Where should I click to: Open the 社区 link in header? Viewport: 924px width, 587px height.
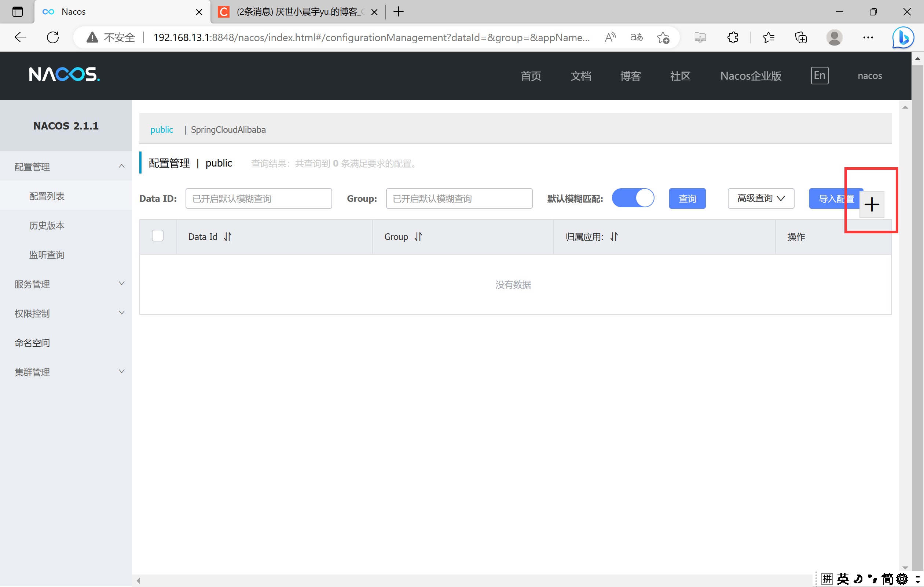click(680, 76)
